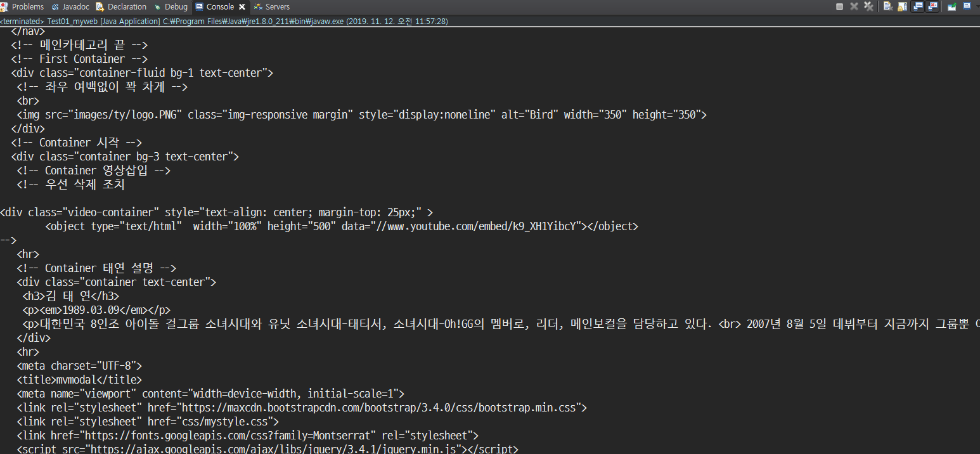Click the paragraph line starting '대한민국 8인조'
Viewport: 980px width, 454px height.
[x=501, y=324]
